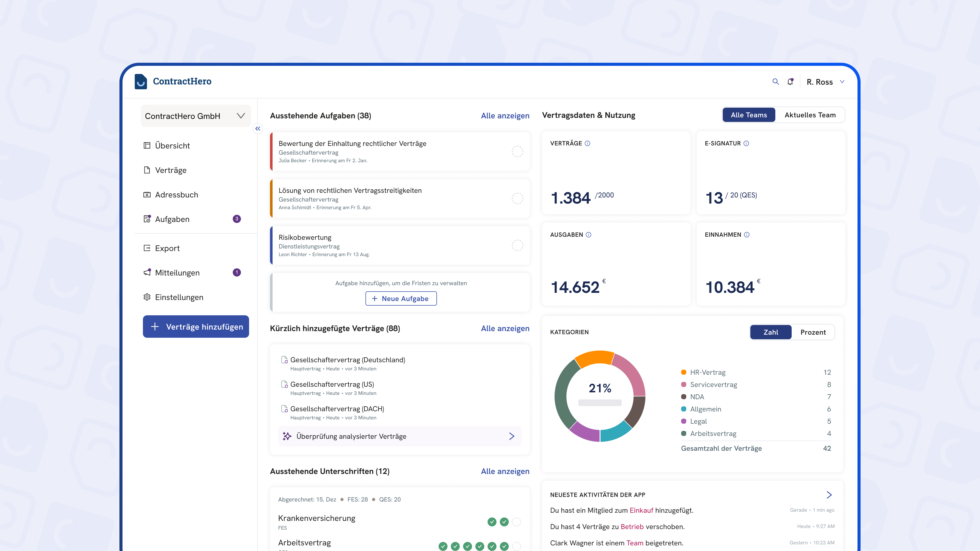Toggle the Zahl category view button
The height and width of the screenshot is (551, 980).
click(x=770, y=332)
